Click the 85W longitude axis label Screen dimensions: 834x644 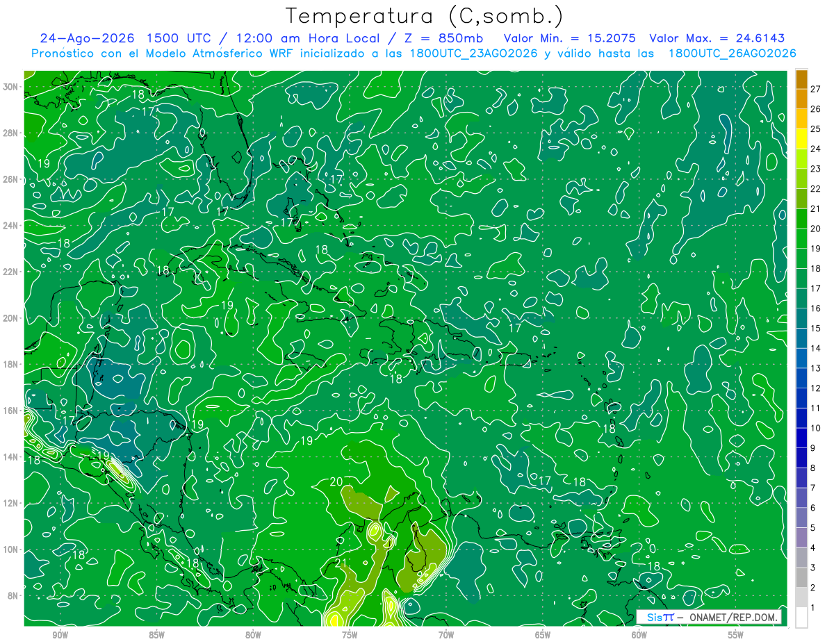(156, 635)
